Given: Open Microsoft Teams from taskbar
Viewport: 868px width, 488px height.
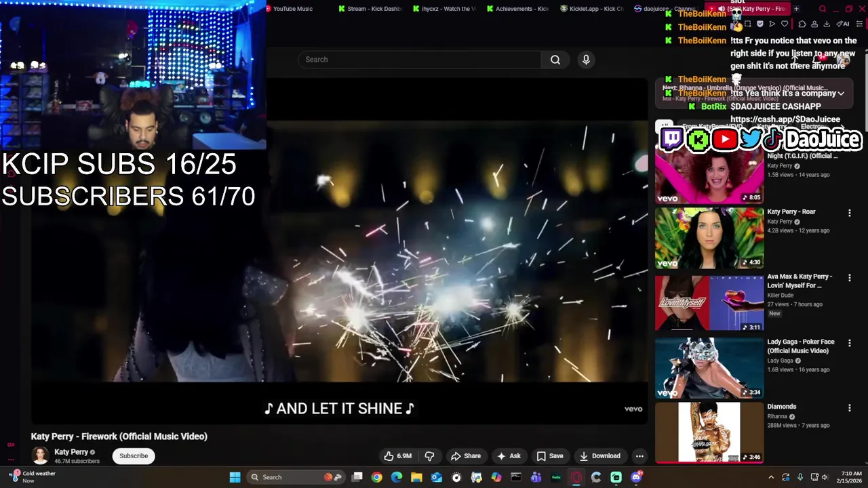Looking at the screenshot, I should (536, 477).
